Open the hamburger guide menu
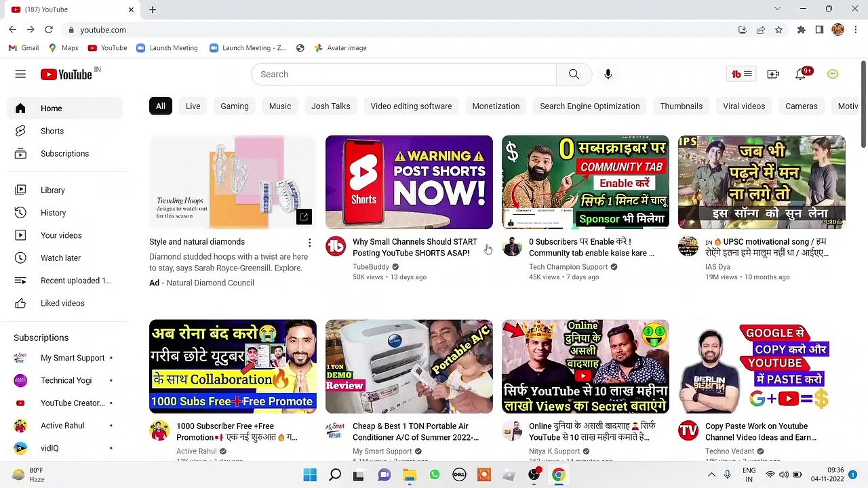868x488 pixels. [20, 75]
